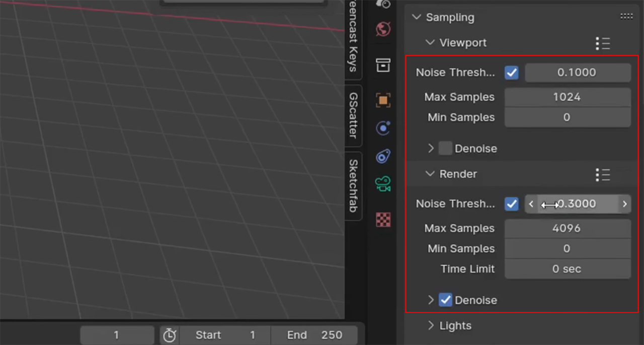Uncheck Denoise under the Render section
The width and height of the screenshot is (644, 345).
445,300
